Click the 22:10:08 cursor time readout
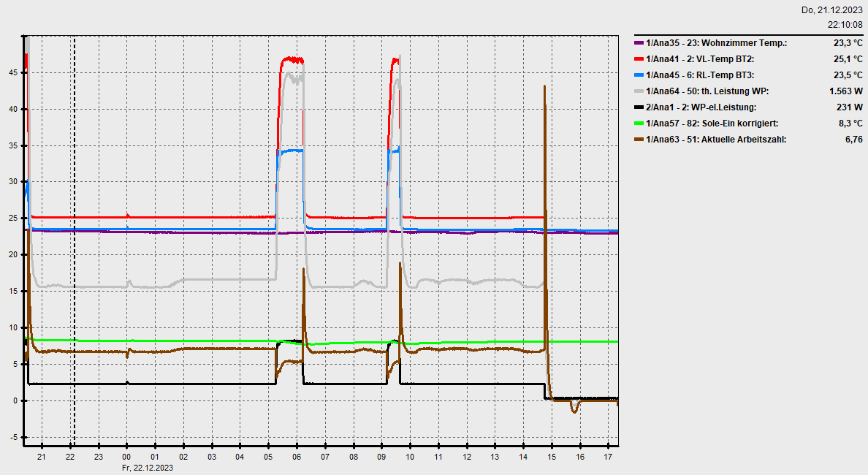The image size is (868, 475). pos(845,24)
